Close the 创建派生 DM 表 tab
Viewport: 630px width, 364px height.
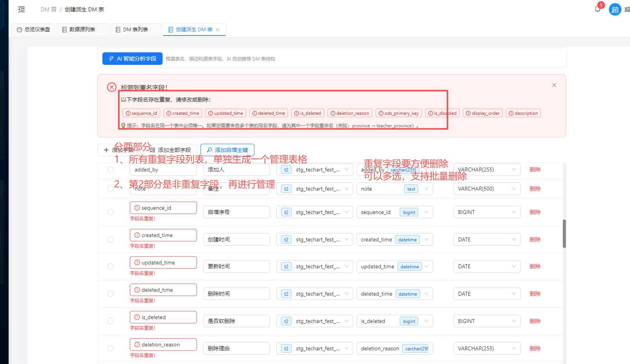click(218, 30)
